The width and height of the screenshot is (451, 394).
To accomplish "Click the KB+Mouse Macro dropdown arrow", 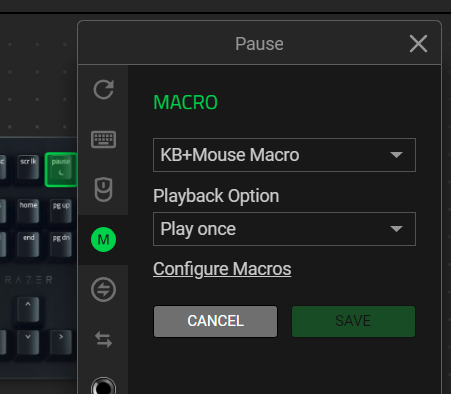I will 396,155.
